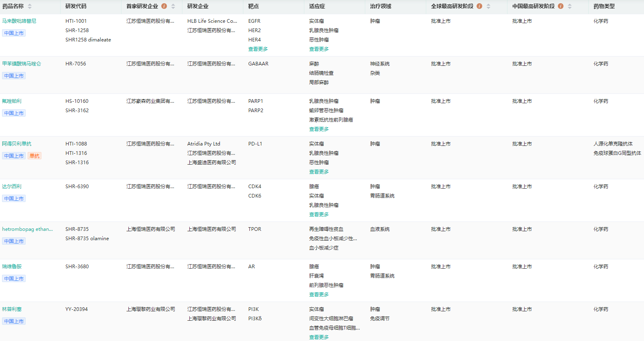Sort by the 首家研发企业 column
644x341 pixels.
tap(173, 7)
